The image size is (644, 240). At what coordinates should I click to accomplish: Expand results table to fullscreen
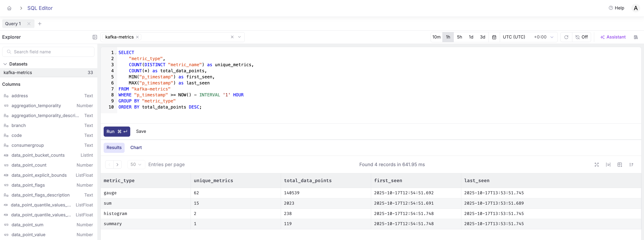click(x=596, y=165)
